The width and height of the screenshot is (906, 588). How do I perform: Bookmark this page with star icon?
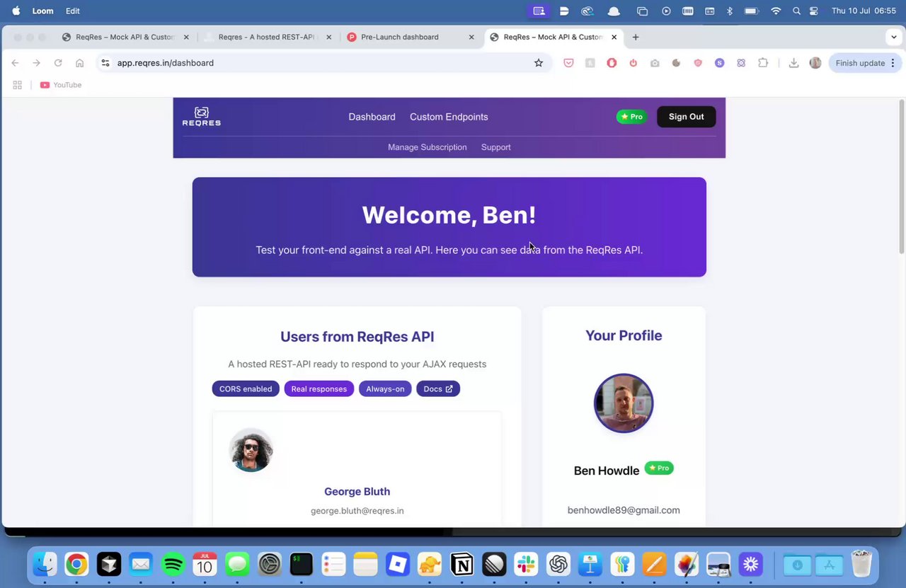pos(539,63)
